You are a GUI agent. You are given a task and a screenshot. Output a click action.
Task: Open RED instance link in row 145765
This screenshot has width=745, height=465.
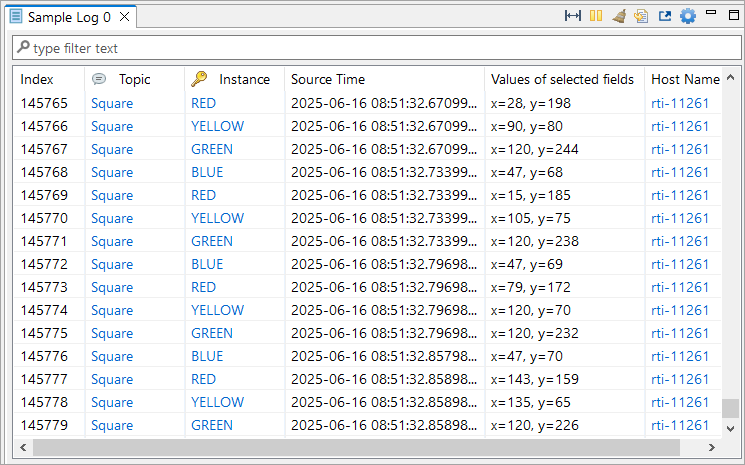point(203,104)
